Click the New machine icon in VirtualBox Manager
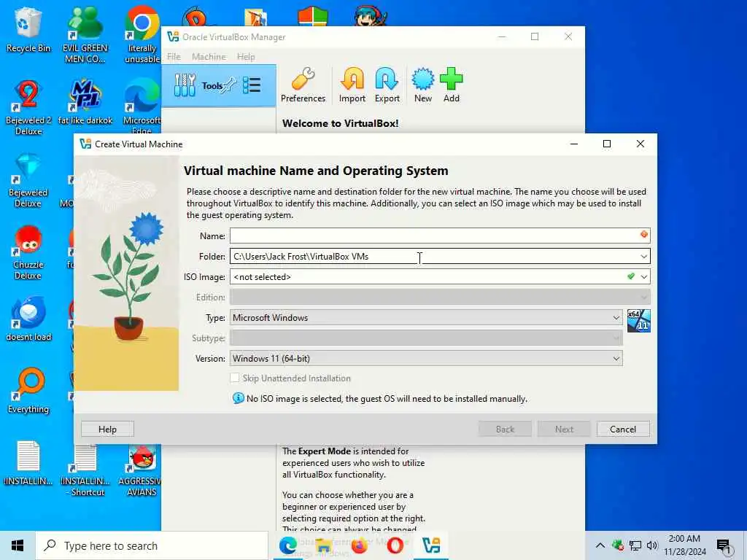This screenshot has height=560, width=747. (x=422, y=85)
